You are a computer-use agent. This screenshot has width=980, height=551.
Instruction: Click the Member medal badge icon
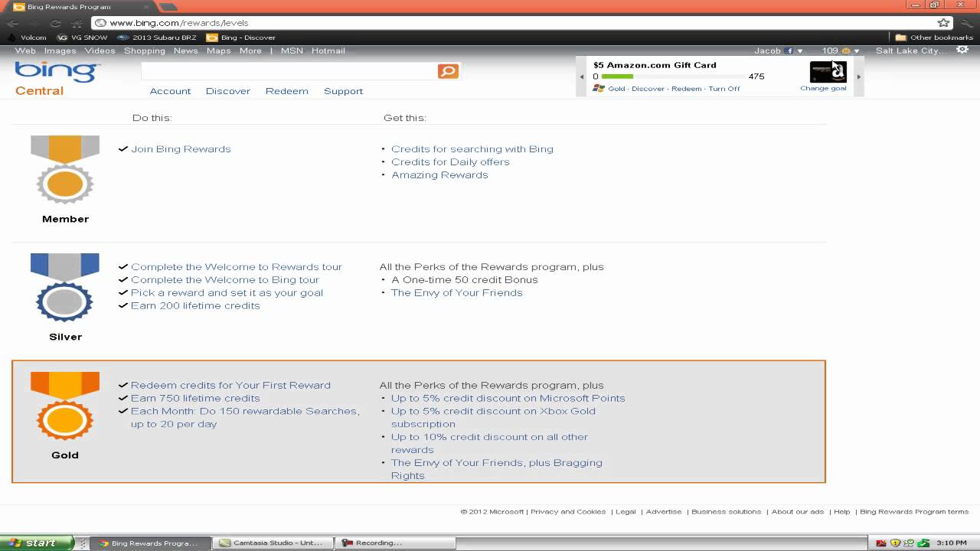pos(65,171)
